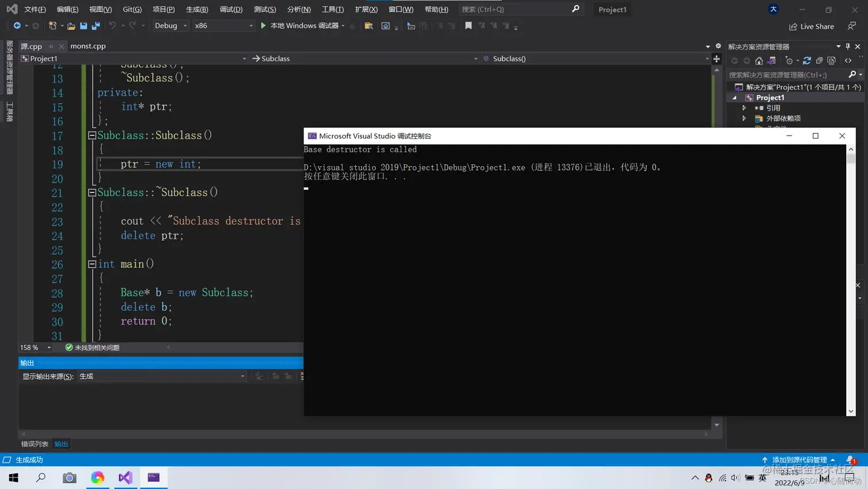Screen dimensions: 868x489
Task: Open the 编辑(E) menu
Action: [67, 9]
